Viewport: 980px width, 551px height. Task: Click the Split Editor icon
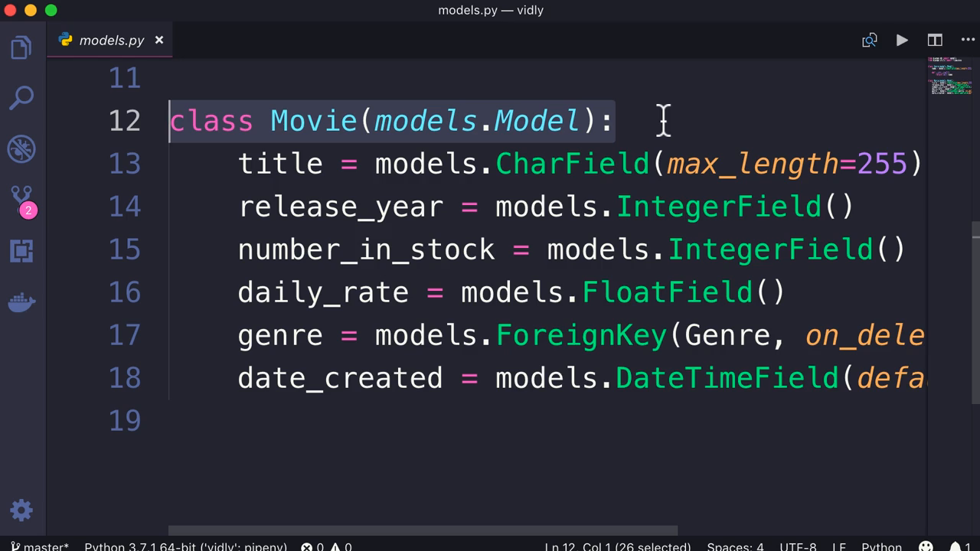tap(935, 40)
